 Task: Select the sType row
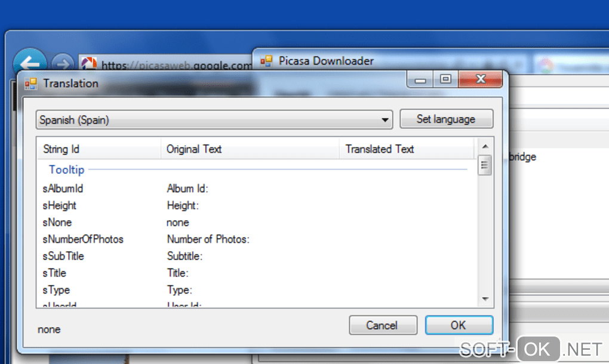(256, 290)
